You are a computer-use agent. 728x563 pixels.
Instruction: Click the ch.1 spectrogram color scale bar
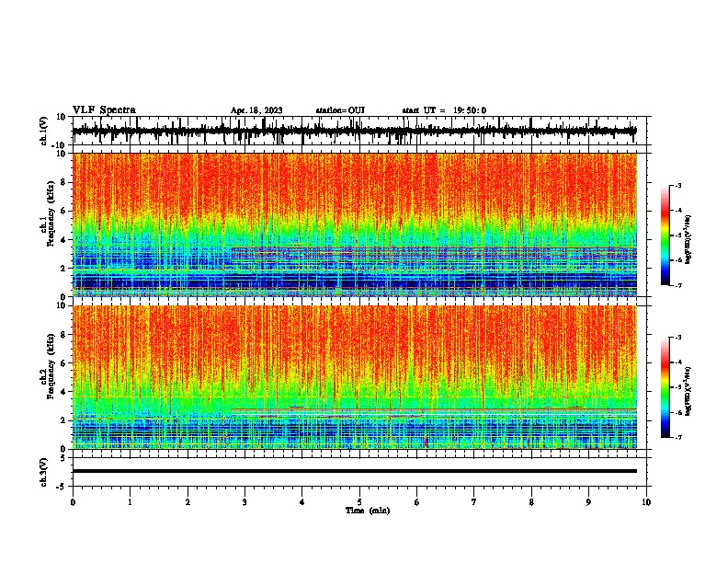tap(665, 236)
